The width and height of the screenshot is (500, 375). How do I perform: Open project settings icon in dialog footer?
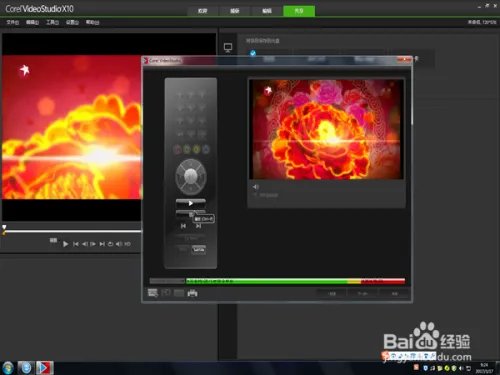[153, 293]
